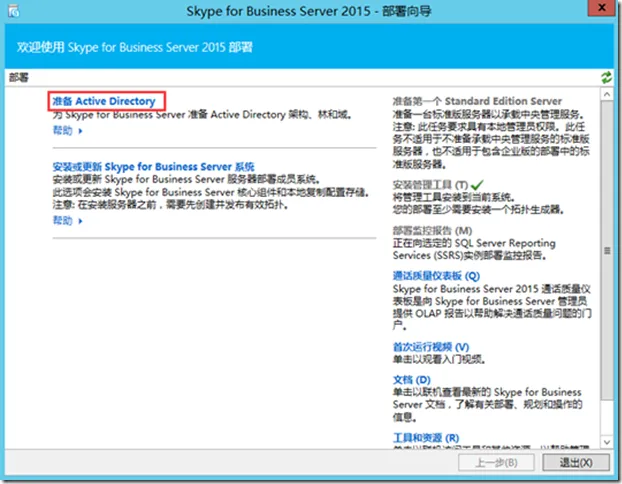
Task: Click the text 单击以观看入门视频。
Action: pos(439,359)
